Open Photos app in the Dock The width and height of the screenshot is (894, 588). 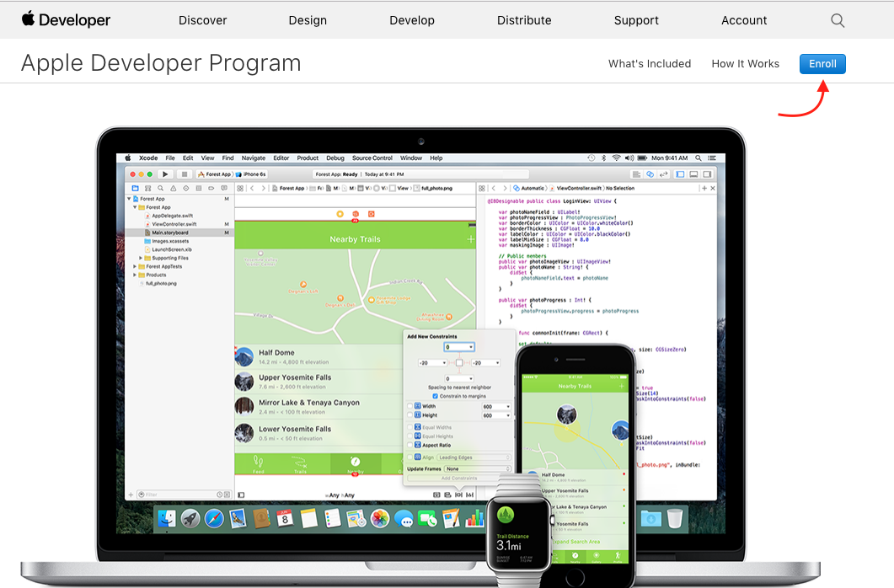[380, 519]
